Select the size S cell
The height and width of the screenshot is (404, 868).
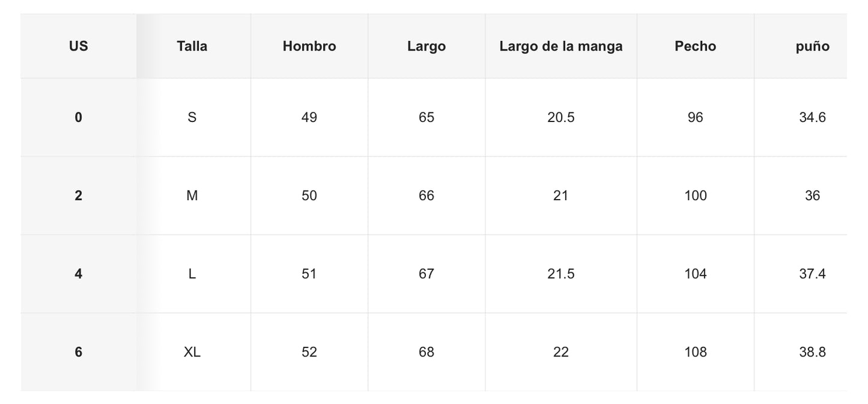pyautogui.click(x=192, y=117)
